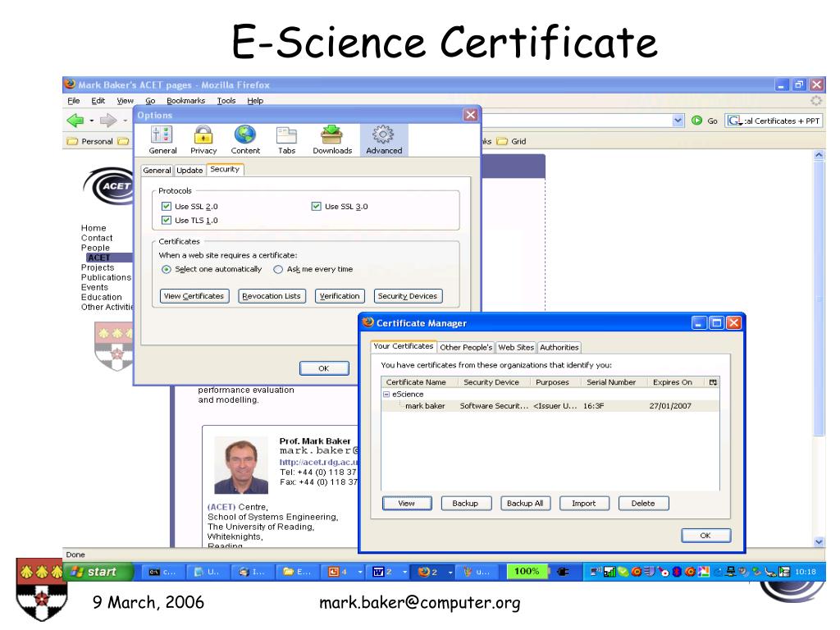Open the command prompt taskbar button
This screenshot has width=840, height=630.
tap(162, 572)
